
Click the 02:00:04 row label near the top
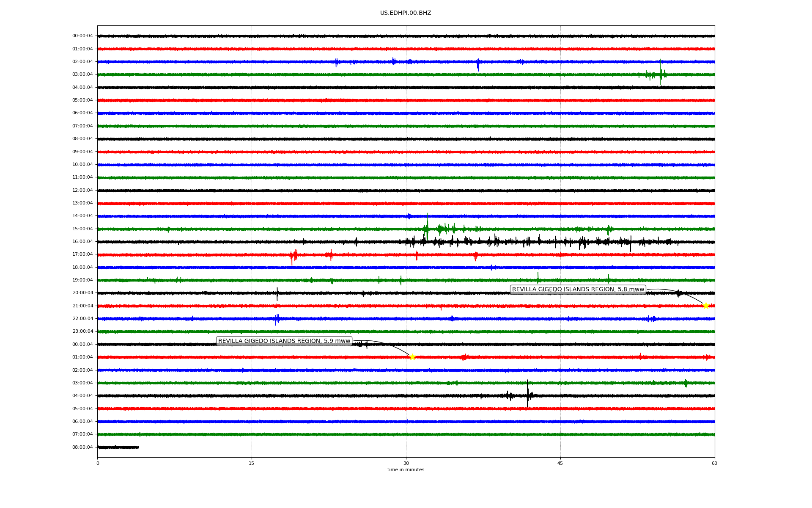82,62
